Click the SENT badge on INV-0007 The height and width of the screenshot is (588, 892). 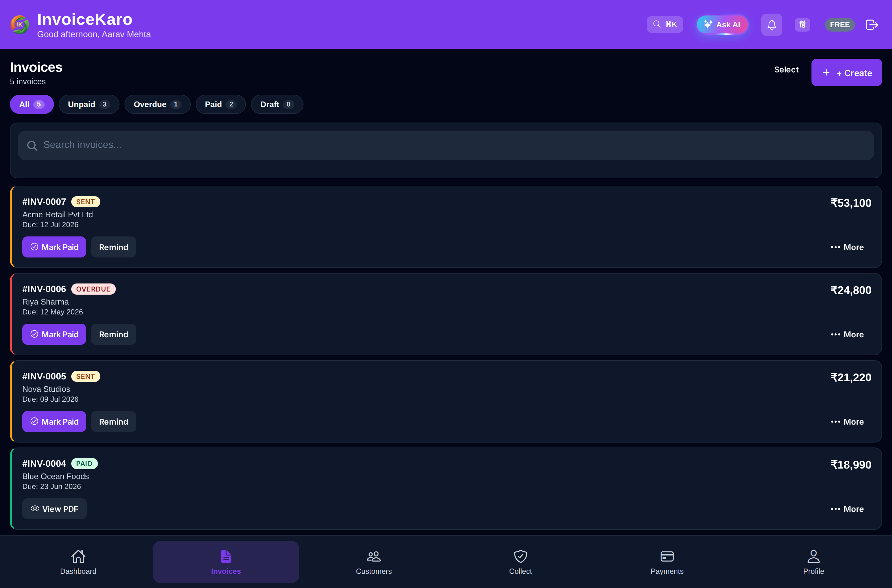coord(85,202)
